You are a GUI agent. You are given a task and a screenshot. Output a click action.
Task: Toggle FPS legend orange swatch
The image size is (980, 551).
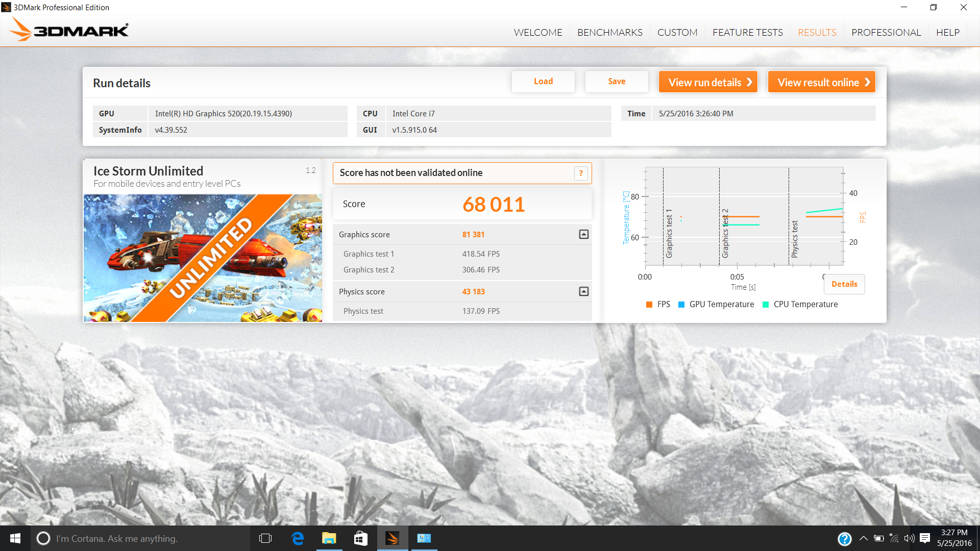[x=649, y=305]
